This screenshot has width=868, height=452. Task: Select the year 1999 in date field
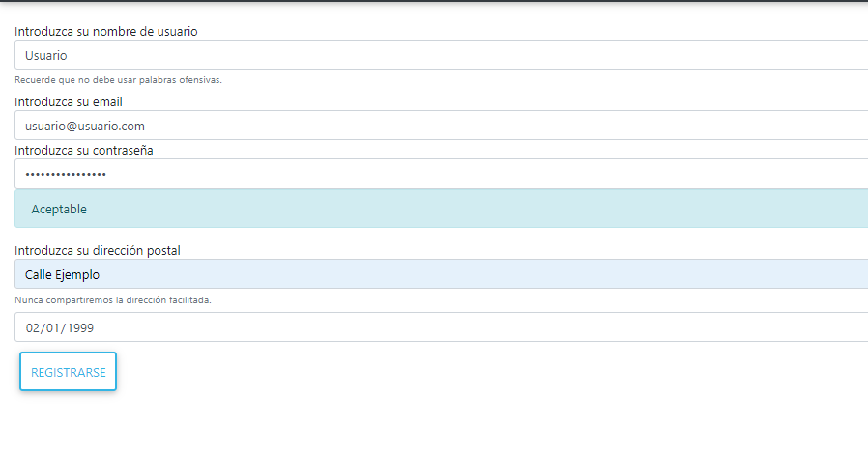pyautogui.click(x=79, y=327)
